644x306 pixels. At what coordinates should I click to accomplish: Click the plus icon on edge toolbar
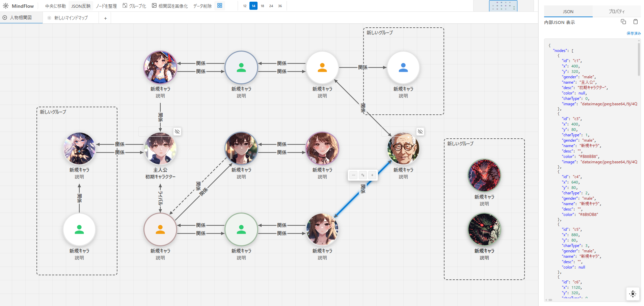[x=372, y=175]
